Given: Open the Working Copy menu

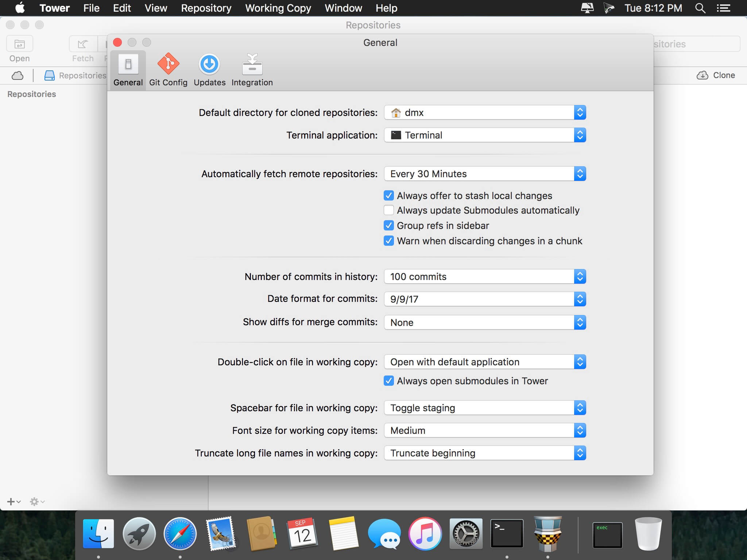Looking at the screenshot, I should pos(278,8).
